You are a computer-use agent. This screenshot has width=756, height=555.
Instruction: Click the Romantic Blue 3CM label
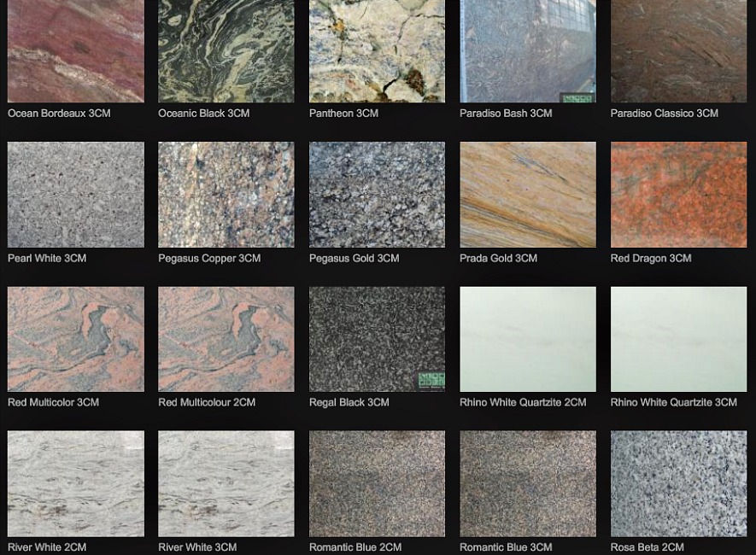[506, 547]
